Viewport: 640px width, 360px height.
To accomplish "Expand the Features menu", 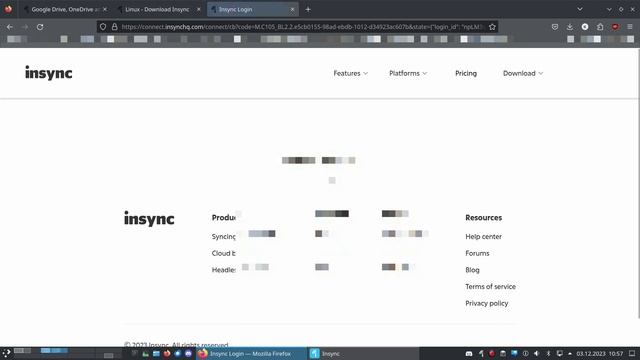I will pyautogui.click(x=351, y=73).
